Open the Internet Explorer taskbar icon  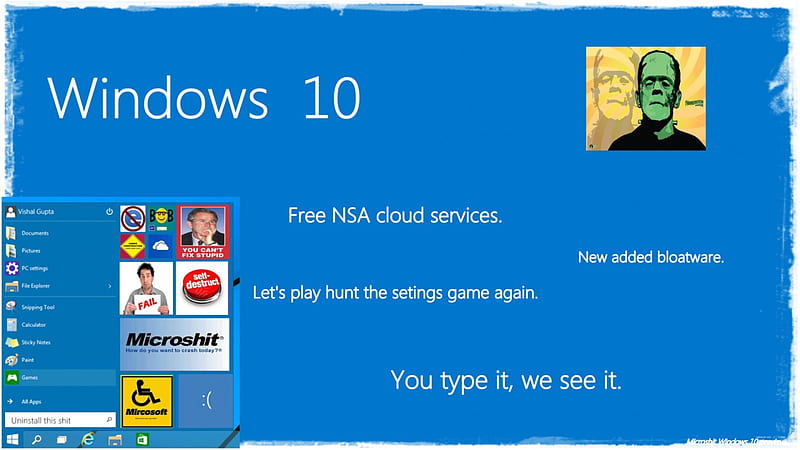[x=88, y=439]
